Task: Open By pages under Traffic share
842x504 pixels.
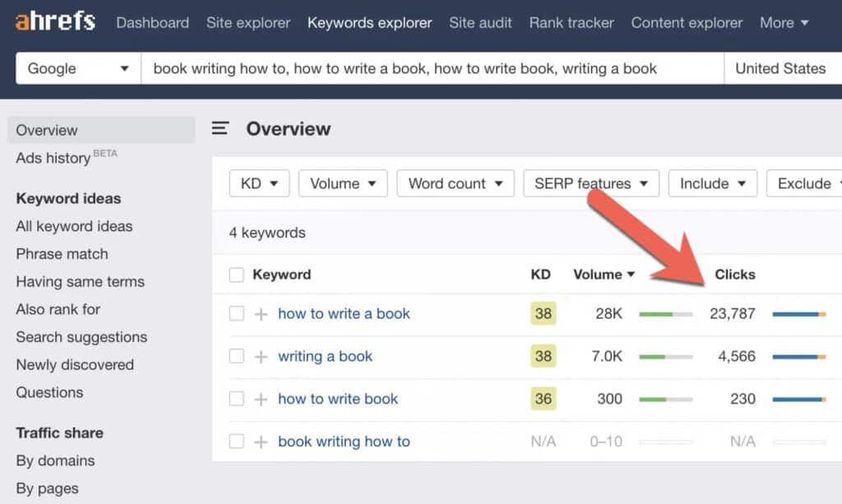Action: point(47,488)
